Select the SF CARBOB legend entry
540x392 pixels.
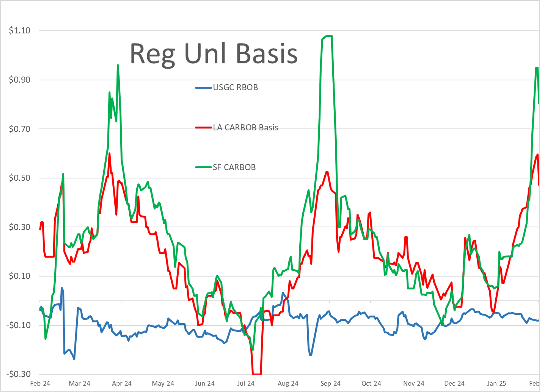[234, 167]
